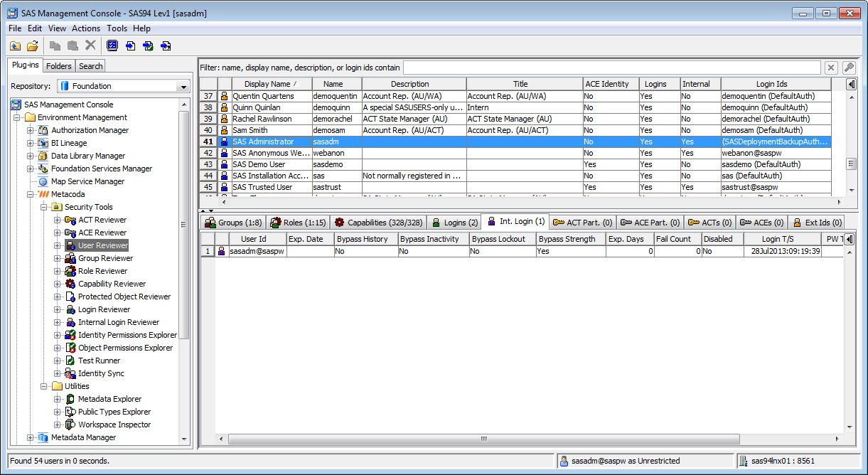Viewport: 868px width, 475px height.
Task: Open the File menu
Action: point(15,28)
